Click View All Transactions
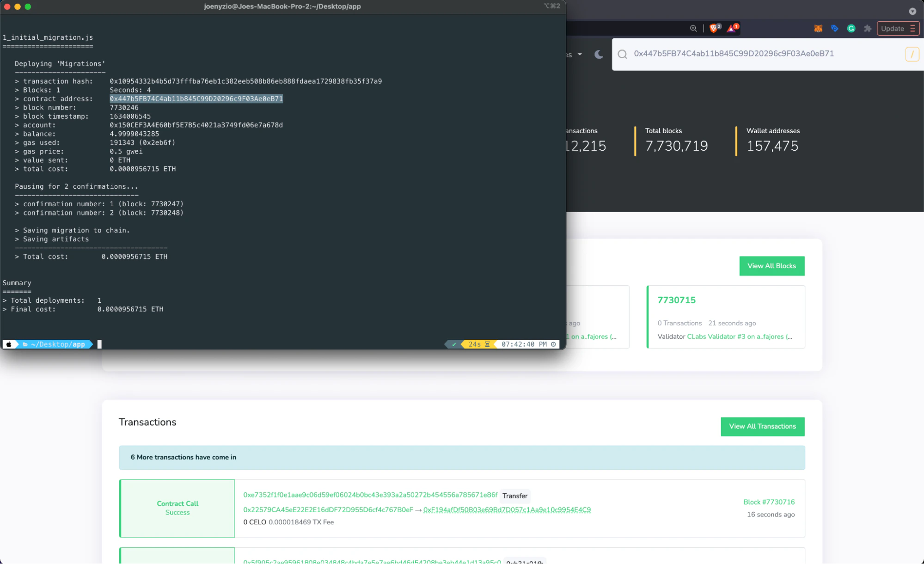The height and width of the screenshot is (564, 924). [x=762, y=426]
